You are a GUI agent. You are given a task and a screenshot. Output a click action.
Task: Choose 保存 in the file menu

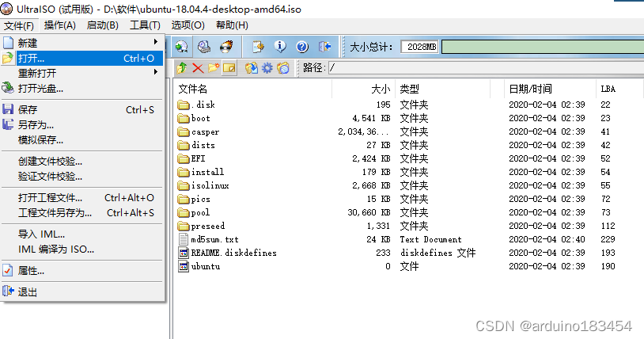[x=82, y=110]
